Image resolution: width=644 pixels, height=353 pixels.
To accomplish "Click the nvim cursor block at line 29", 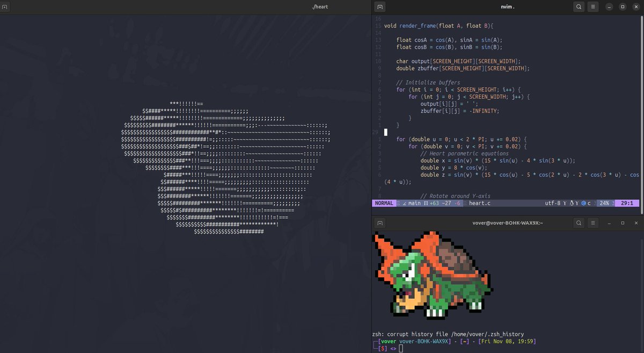I will [x=386, y=132].
